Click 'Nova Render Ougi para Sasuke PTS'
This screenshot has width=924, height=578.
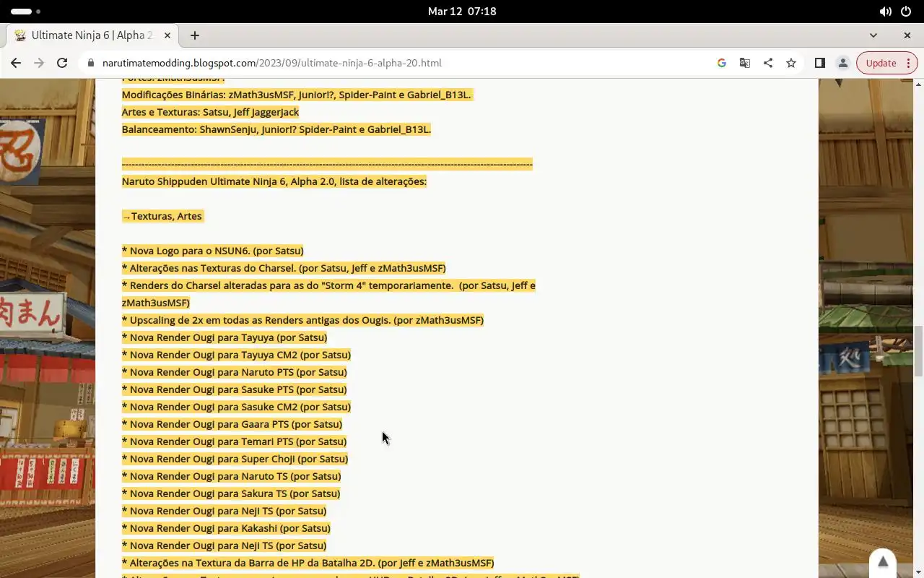(235, 389)
